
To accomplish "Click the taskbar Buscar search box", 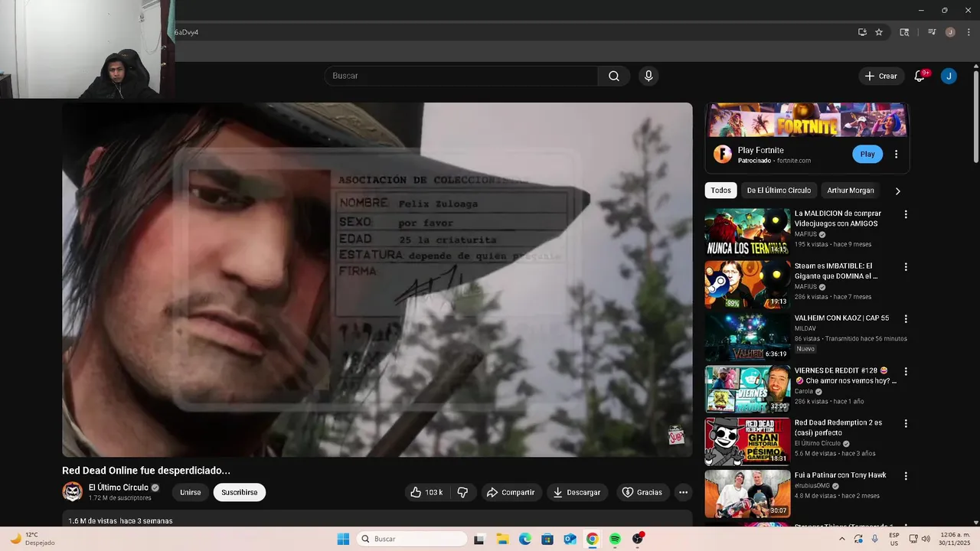I will tap(412, 539).
